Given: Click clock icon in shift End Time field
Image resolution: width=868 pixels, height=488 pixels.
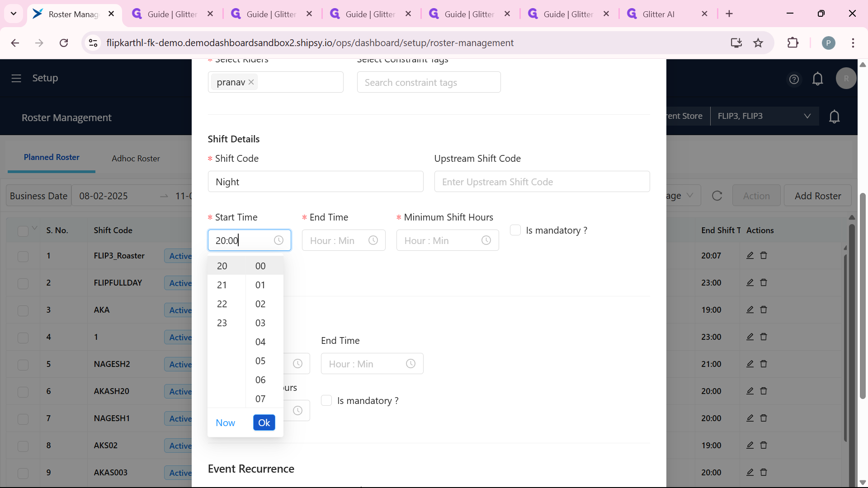Looking at the screenshot, I should pyautogui.click(x=373, y=240).
